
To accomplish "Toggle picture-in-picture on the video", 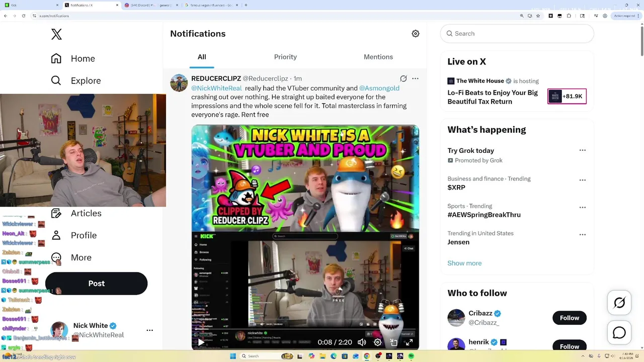I will click(394, 342).
